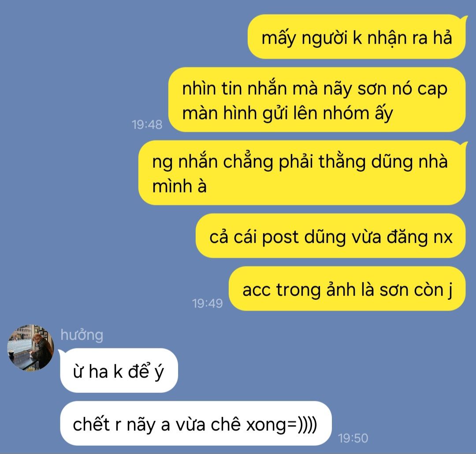Click the 19:50 timestamp

click(353, 438)
